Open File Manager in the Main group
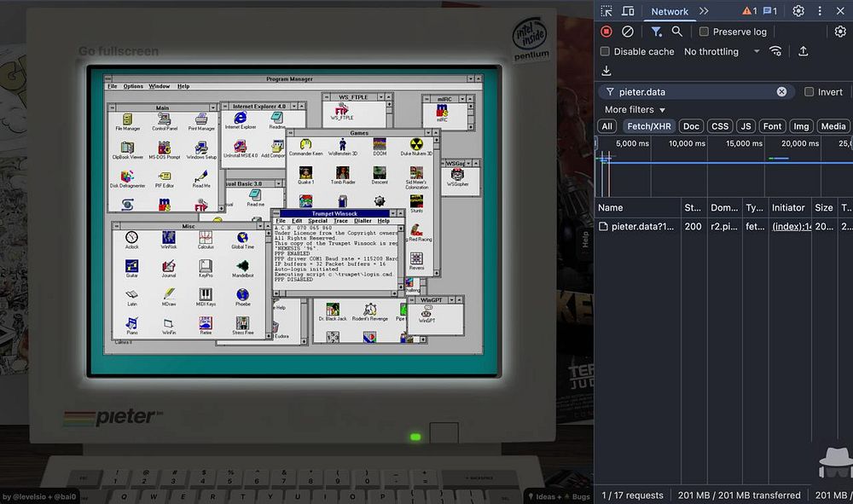 [x=127, y=119]
